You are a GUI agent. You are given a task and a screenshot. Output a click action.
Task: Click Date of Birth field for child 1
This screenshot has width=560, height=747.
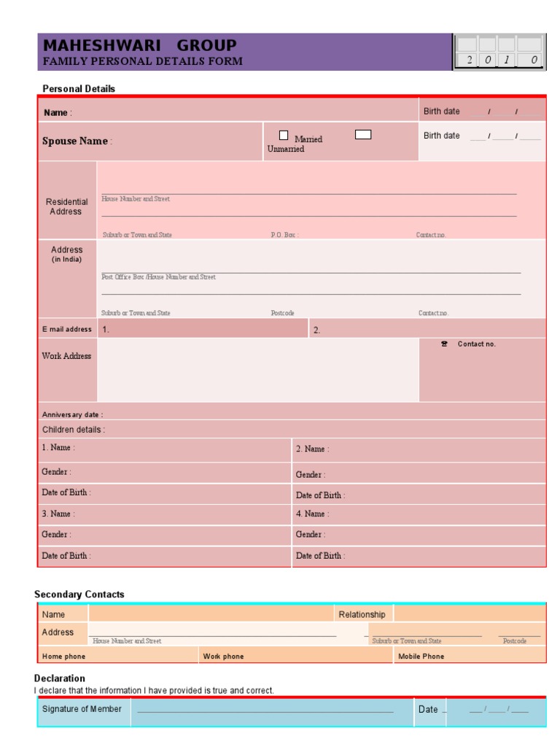coord(165,494)
